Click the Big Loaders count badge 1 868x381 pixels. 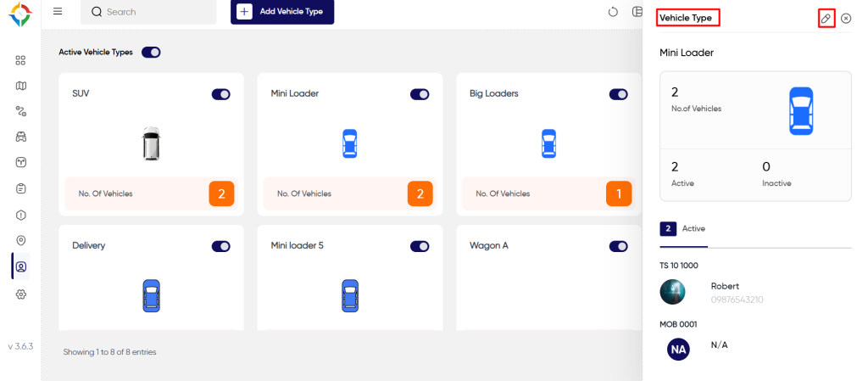coord(619,193)
